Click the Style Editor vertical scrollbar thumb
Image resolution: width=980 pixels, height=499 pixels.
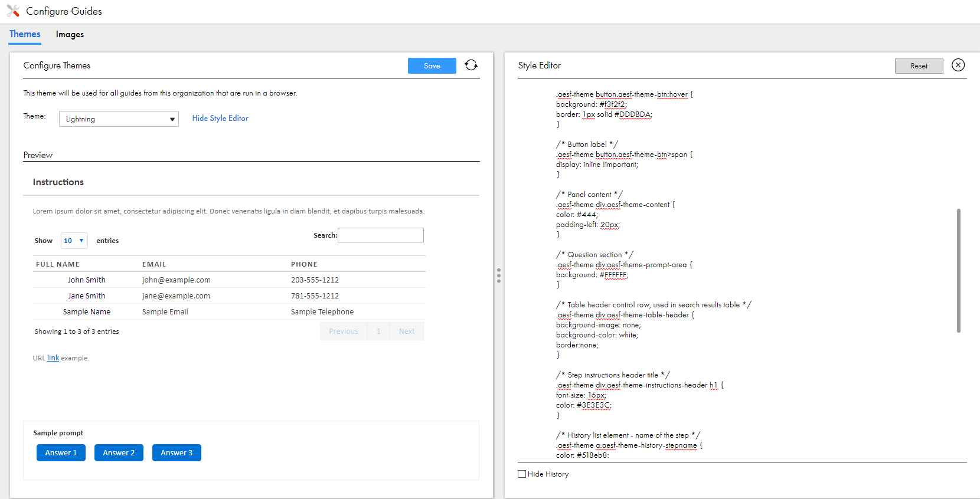point(959,271)
